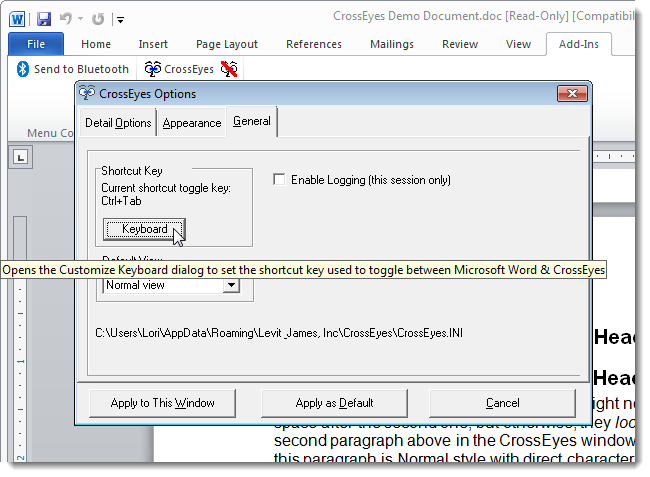
Task: Launch CrossEyes from the Add-Ins toolbar
Action: coord(179,69)
